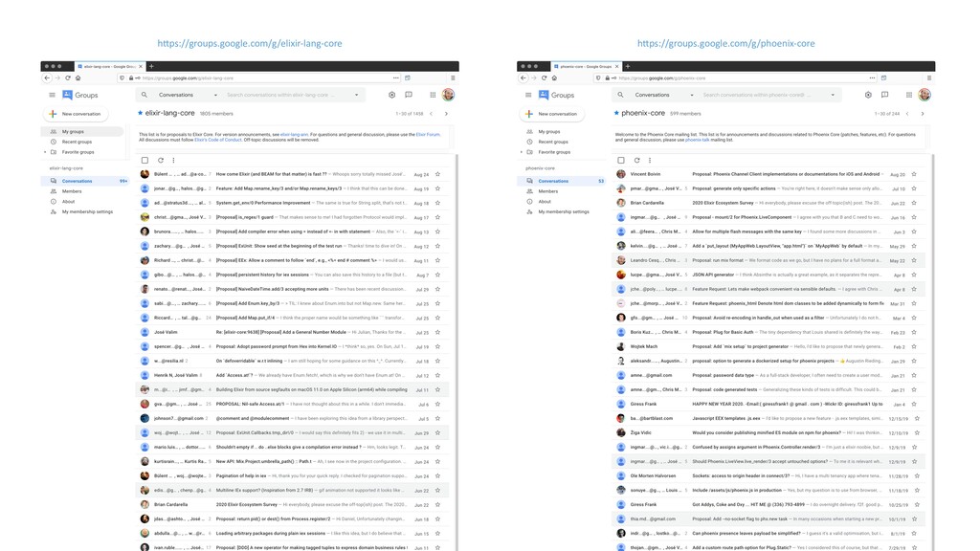Select Conversations in phoenix-core sidebar

(562, 181)
